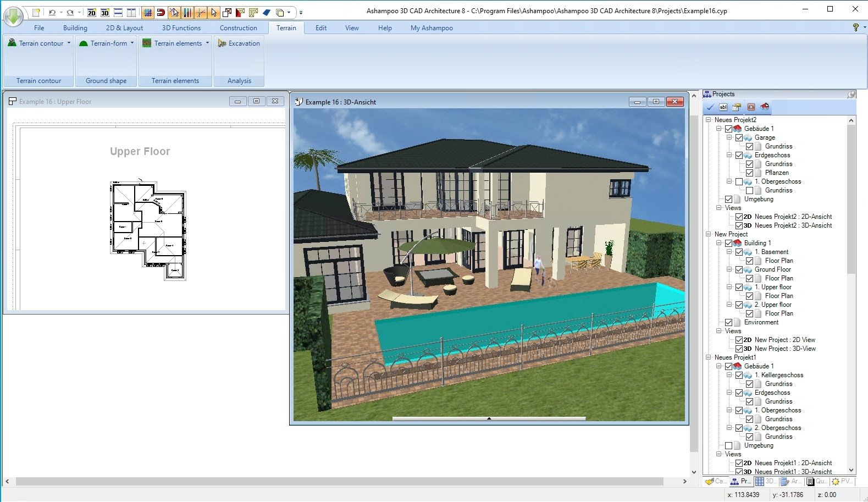The height and width of the screenshot is (502, 868).
Task: Switch to the 3D panel tab at bottom
Action: (766, 481)
